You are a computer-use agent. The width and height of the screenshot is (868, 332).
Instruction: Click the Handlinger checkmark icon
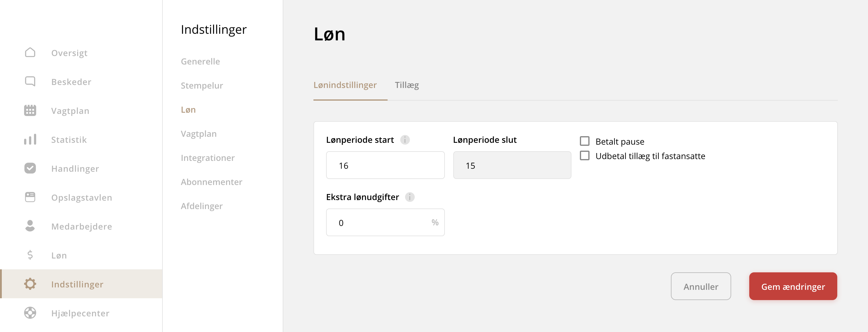tap(30, 168)
